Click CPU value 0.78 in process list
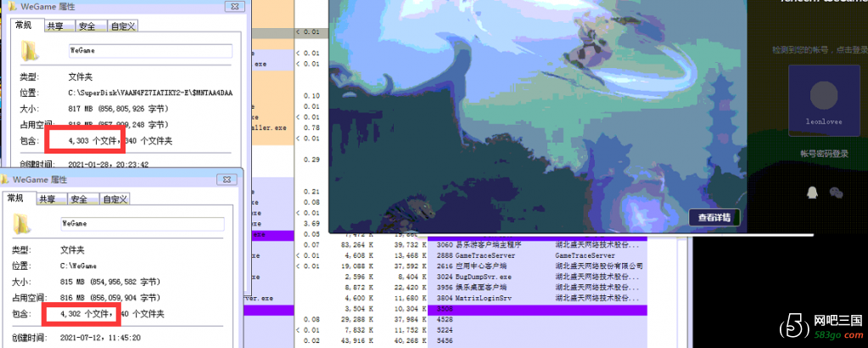Image resolution: width=868 pixels, height=348 pixels. click(312, 127)
